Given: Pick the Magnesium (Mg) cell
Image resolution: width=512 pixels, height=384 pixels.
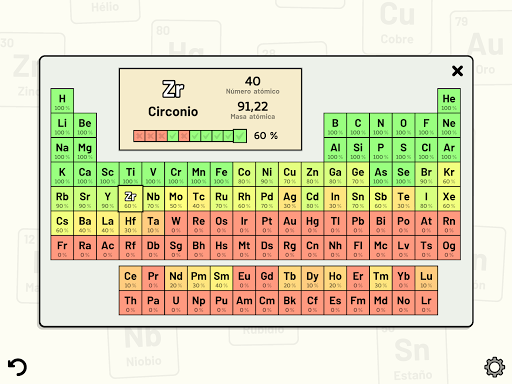Looking at the screenshot, I should click(85, 150).
